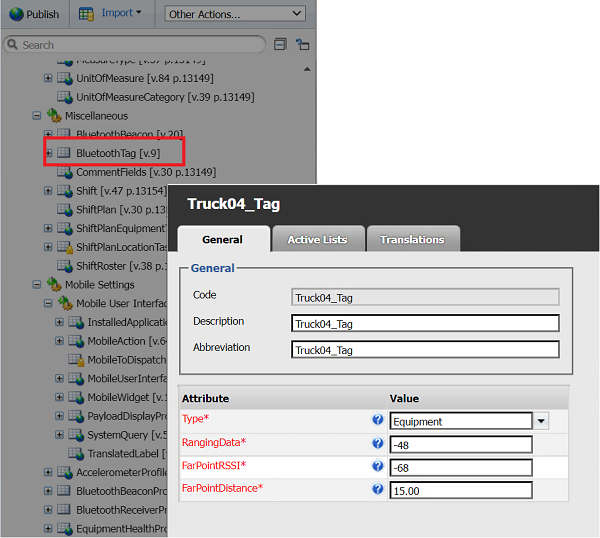
Task: Click the Miscellaneous folder icon
Action: (54, 116)
